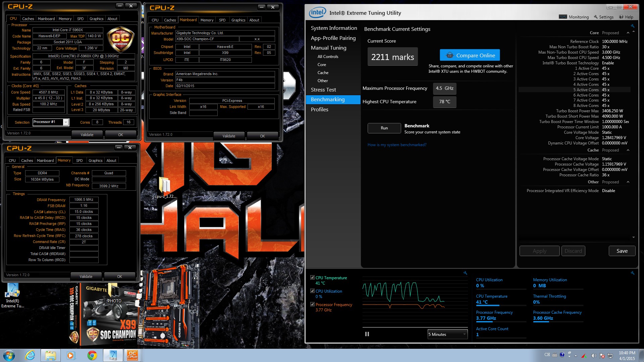Switch to OC CPU-Z taskbar button

click(x=132, y=355)
